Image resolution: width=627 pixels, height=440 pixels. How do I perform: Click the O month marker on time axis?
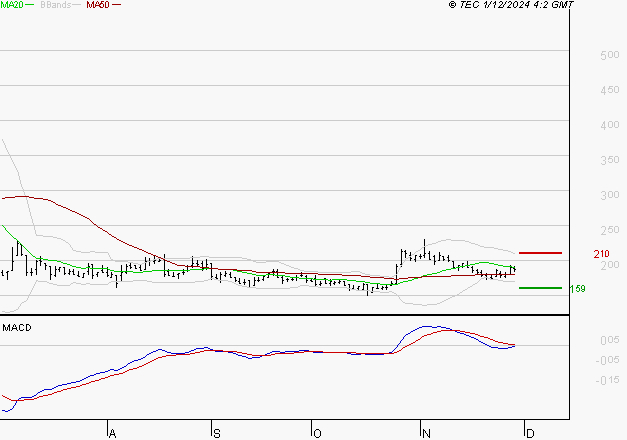coord(317,433)
